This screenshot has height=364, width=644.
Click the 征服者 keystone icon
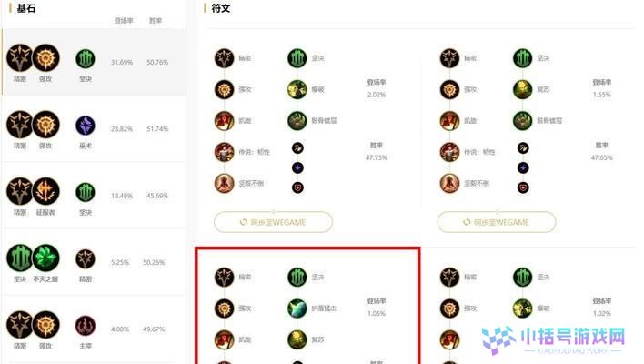click(x=46, y=191)
